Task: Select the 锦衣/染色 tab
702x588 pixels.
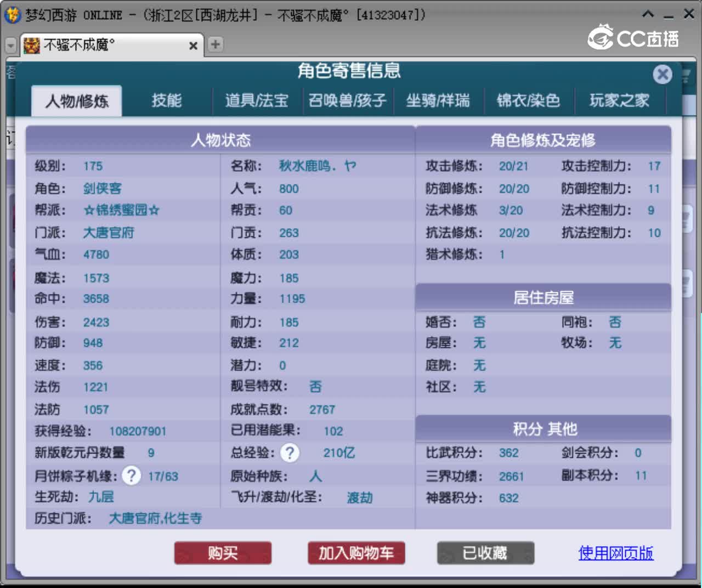Action: pyautogui.click(x=528, y=100)
